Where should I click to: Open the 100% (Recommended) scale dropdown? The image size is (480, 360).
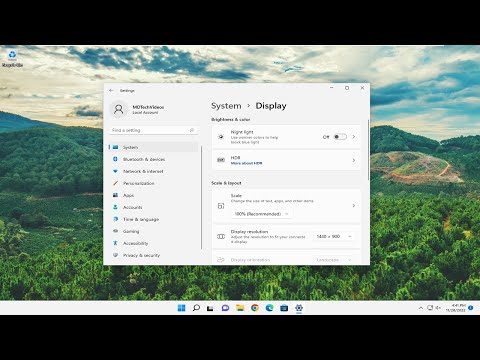[261, 214]
